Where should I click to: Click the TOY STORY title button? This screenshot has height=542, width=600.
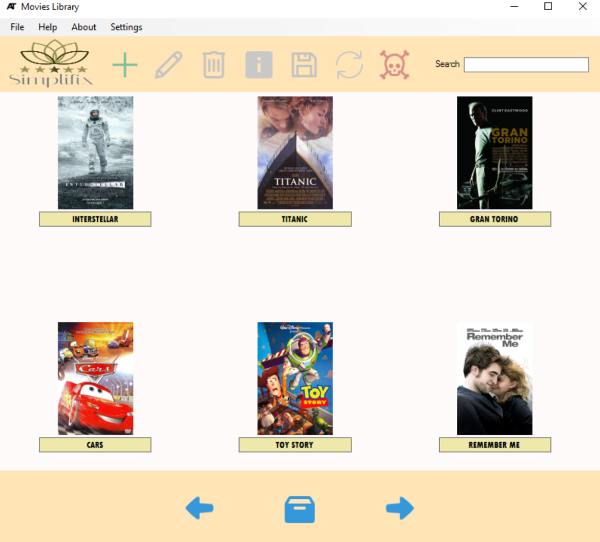click(x=295, y=445)
